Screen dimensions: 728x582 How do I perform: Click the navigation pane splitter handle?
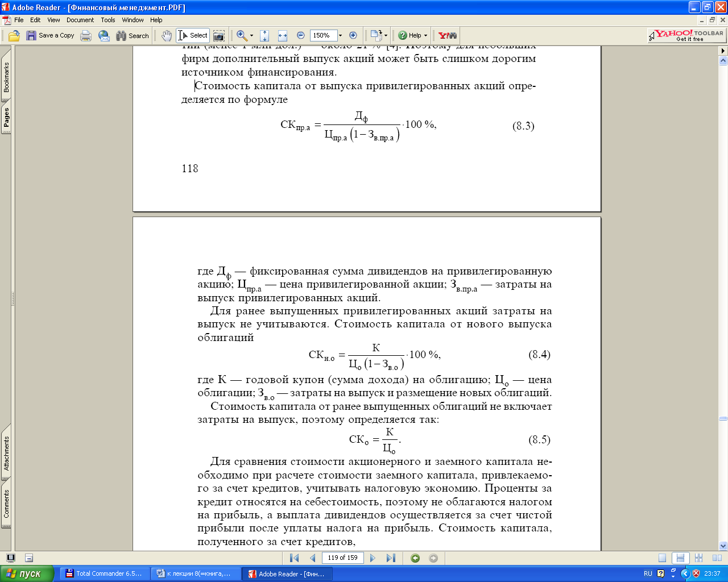13,298
